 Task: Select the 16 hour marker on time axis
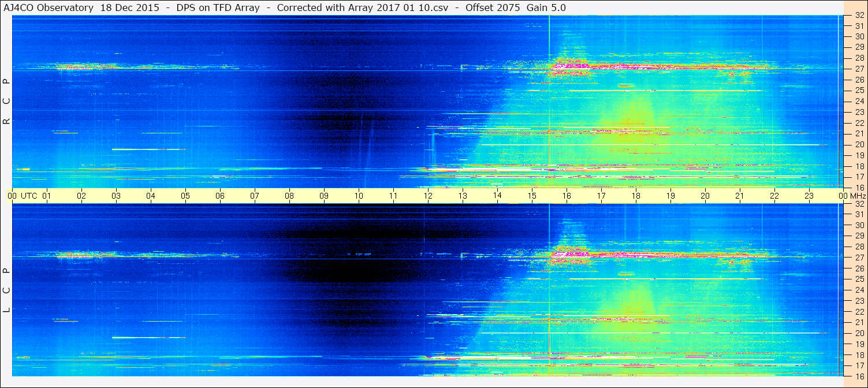pos(567,196)
